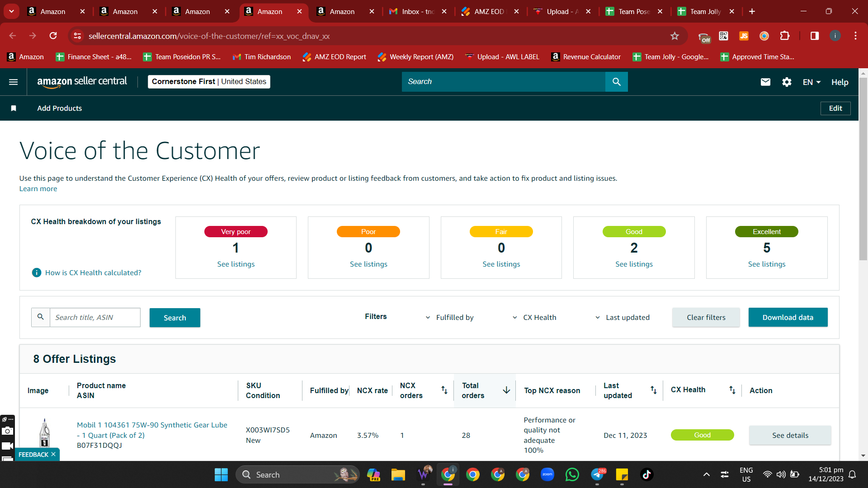Open Telegram from the taskbar

click(597, 474)
